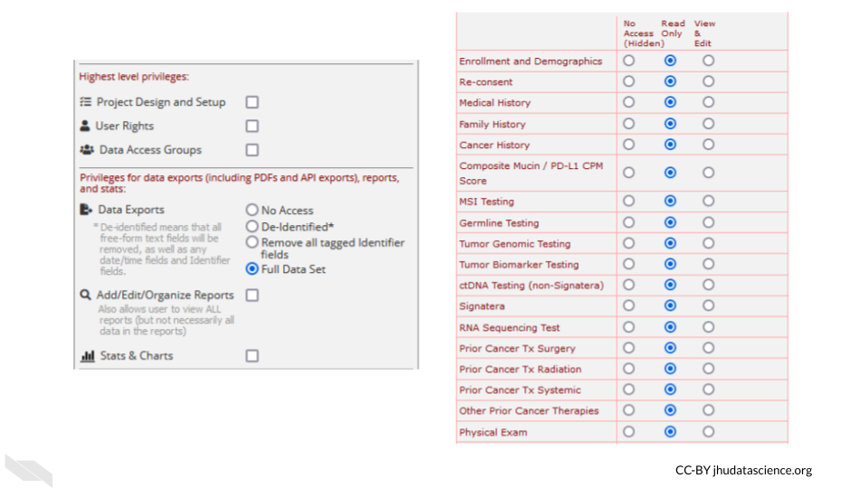Select Remove all tagged Identifier fields option
The height and width of the screenshot is (488, 868).
click(252, 243)
